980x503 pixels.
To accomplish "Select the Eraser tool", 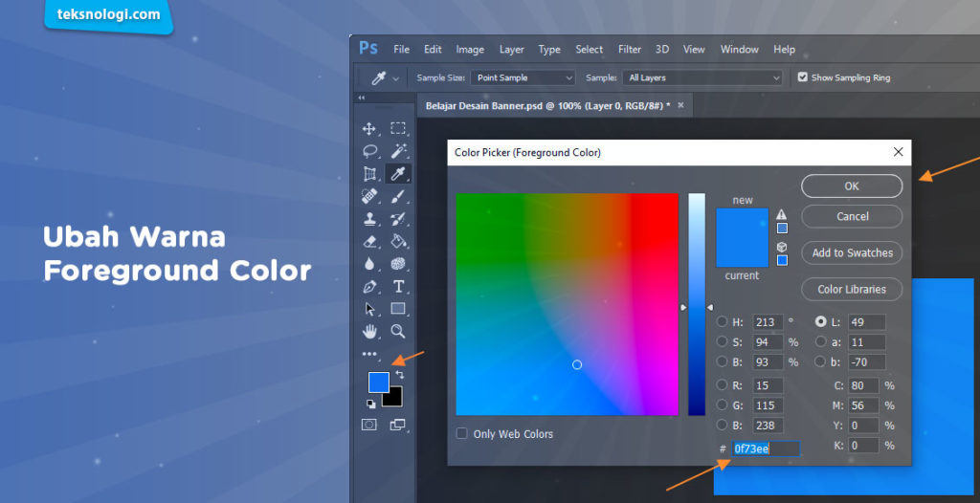I will (369, 241).
